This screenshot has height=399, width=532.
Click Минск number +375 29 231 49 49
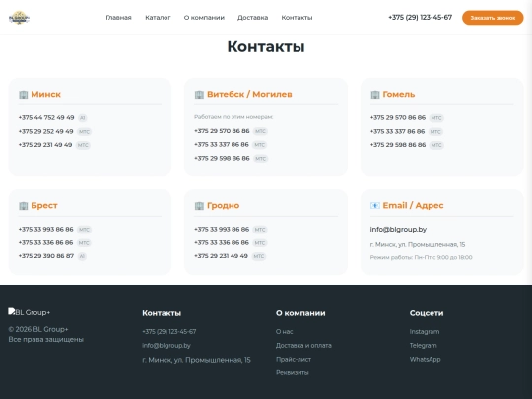(x=45, y=145)
